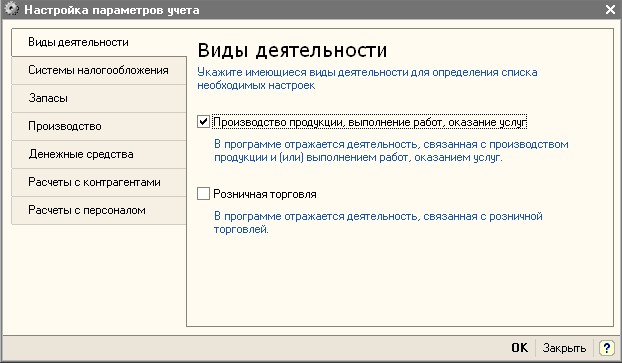Switch to Расчеты с контрагентами tab
This screenshot has height=363, width=622.
[x=99, y=182]
